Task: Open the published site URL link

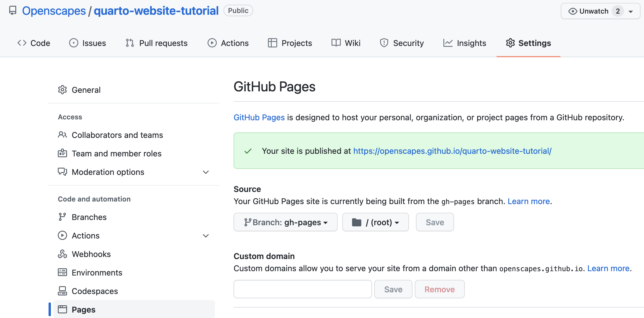Action: tap(452, 151)
